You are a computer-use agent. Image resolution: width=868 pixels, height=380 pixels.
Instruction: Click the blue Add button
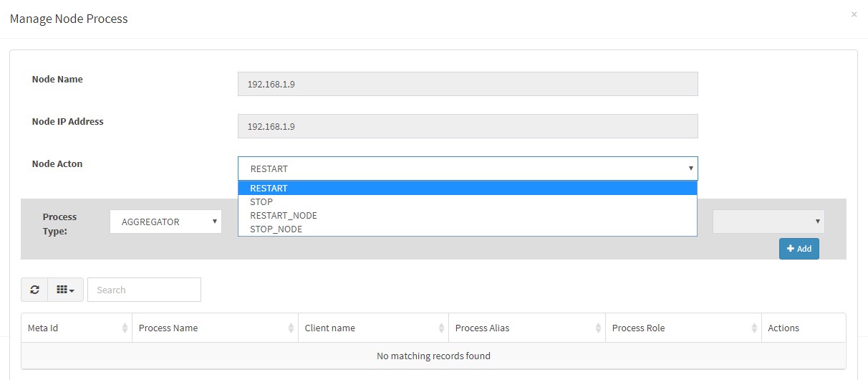click(799, 248)
